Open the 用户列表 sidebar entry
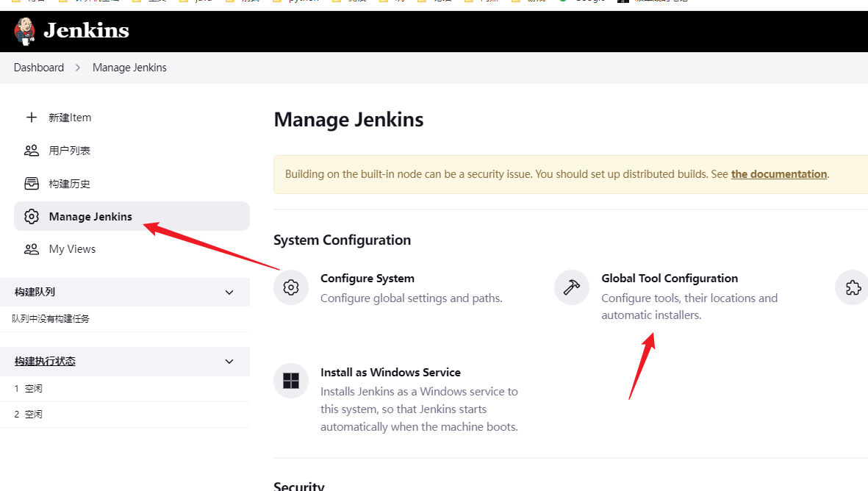 (69, 151)
